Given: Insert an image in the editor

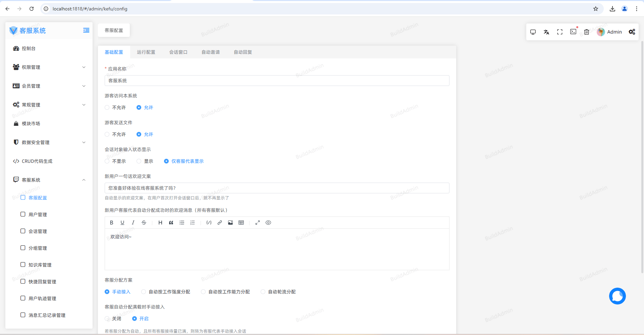Looking at the screenshot, I should tap(230, 223).
